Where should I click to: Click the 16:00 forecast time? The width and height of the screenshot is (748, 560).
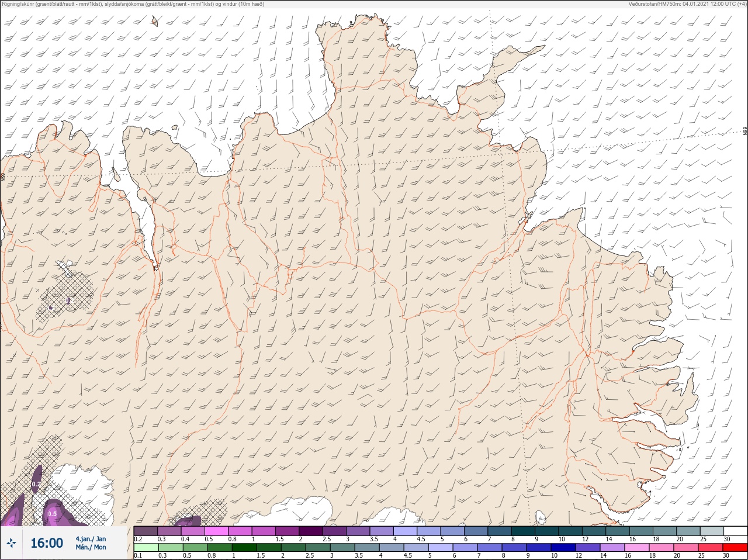click(x=47, y=543)
